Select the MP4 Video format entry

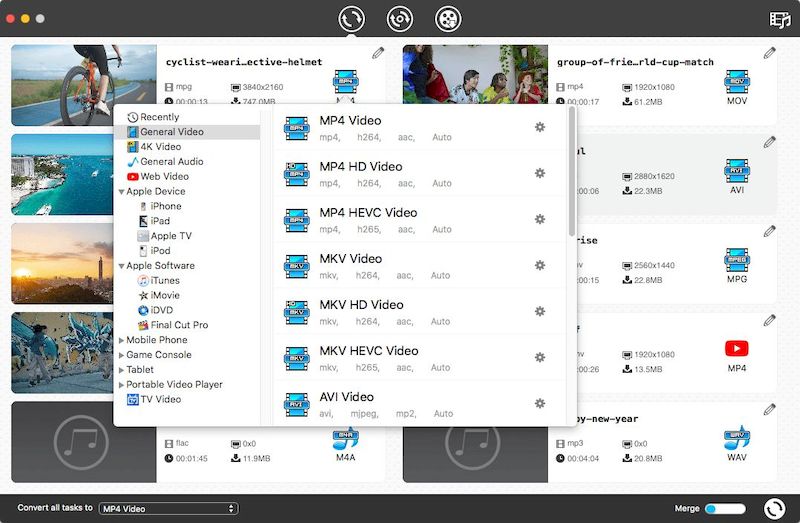(x=419, y=128)
